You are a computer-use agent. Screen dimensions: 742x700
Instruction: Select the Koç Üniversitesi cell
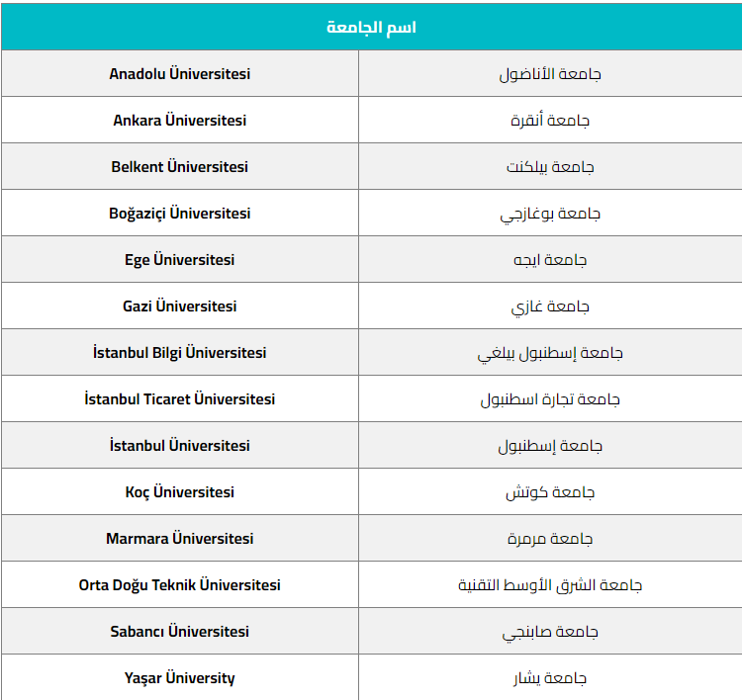pyautogui.click(x=180, y=492)
